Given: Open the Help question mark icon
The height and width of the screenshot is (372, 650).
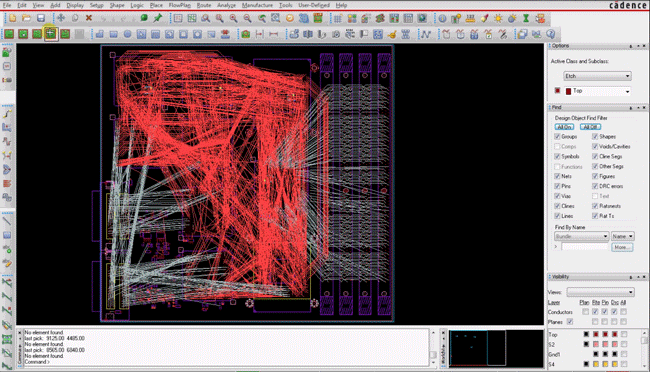Looking at the screenshot, I should pos(551,34).
